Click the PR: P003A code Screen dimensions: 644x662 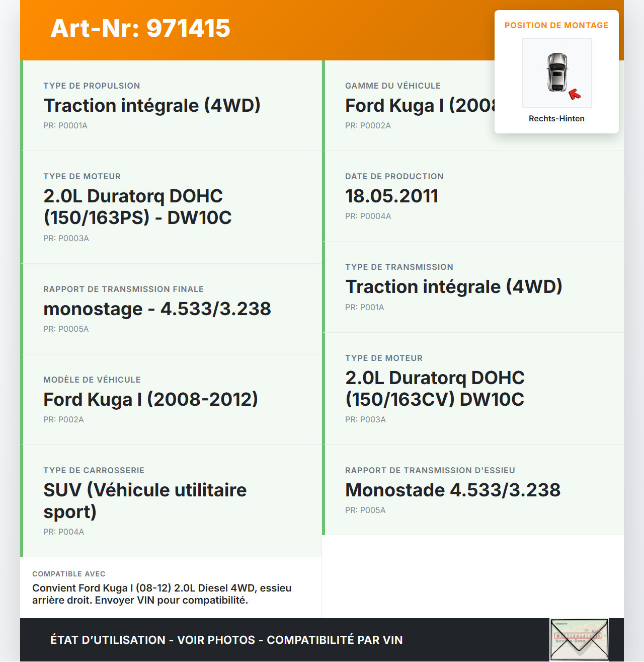click(365, 420)
